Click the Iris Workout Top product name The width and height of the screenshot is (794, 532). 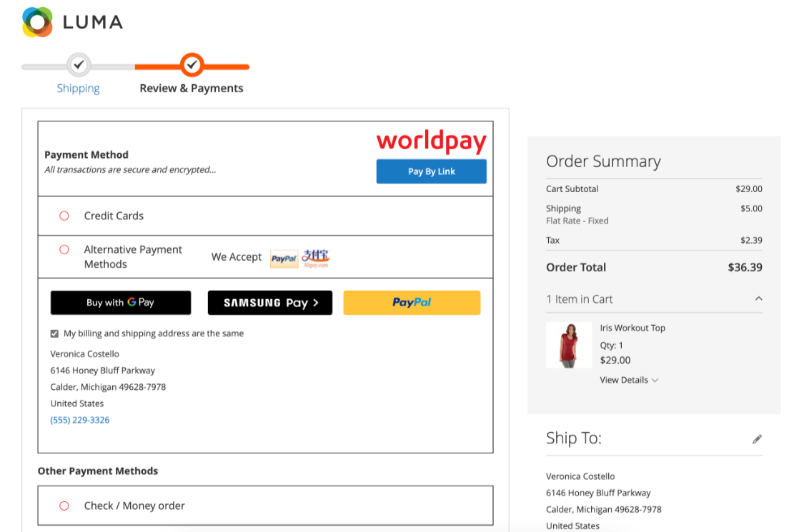tap(632, 328)
